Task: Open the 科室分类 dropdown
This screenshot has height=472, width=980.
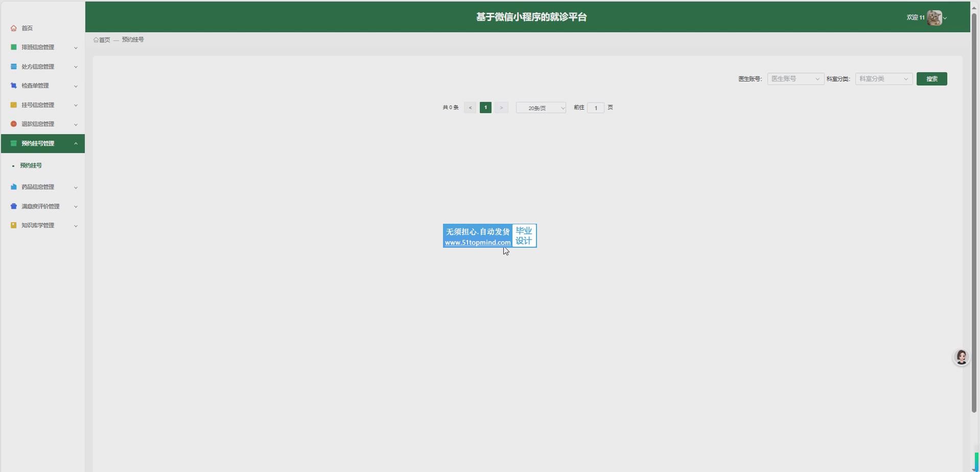Action: point(883,79)
